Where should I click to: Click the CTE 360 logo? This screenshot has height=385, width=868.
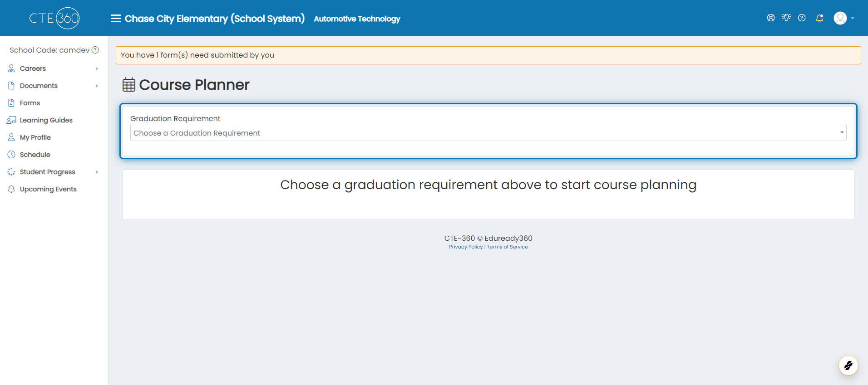54,18
